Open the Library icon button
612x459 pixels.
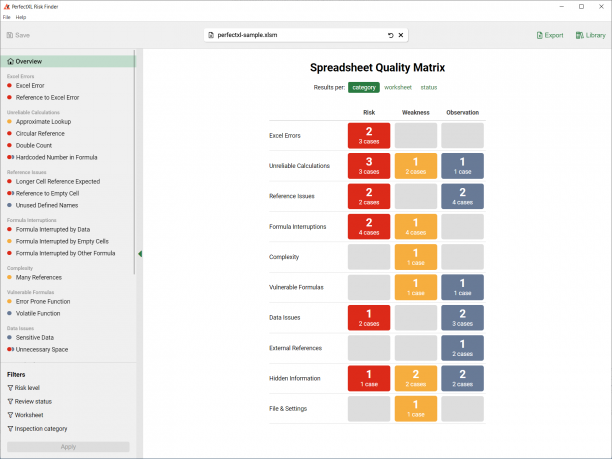580,35
